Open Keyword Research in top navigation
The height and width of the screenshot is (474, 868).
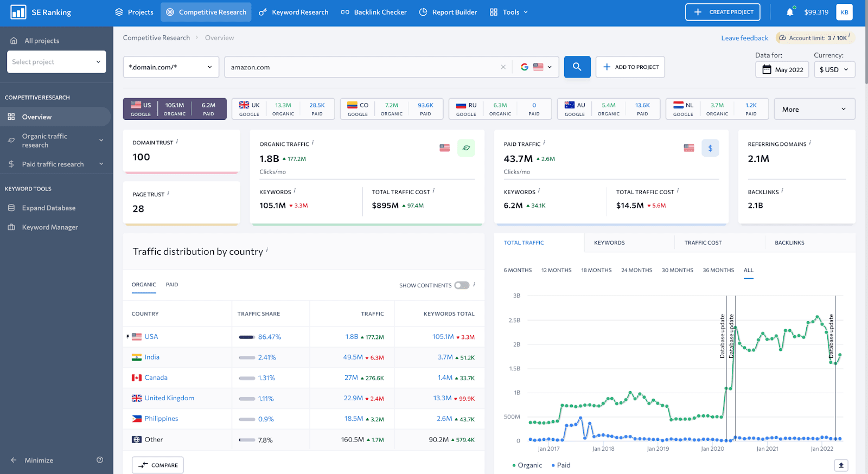point(293,12)
